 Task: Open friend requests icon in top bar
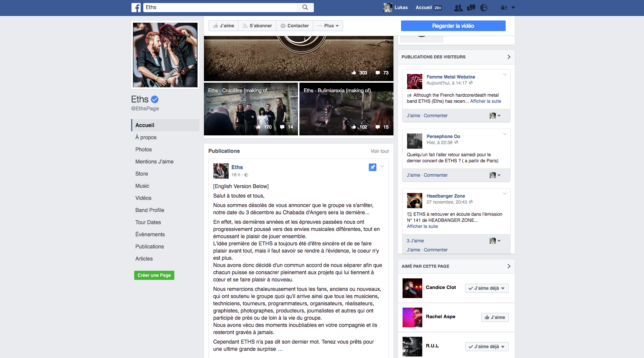pyautogui.click(x=458, y=8)
